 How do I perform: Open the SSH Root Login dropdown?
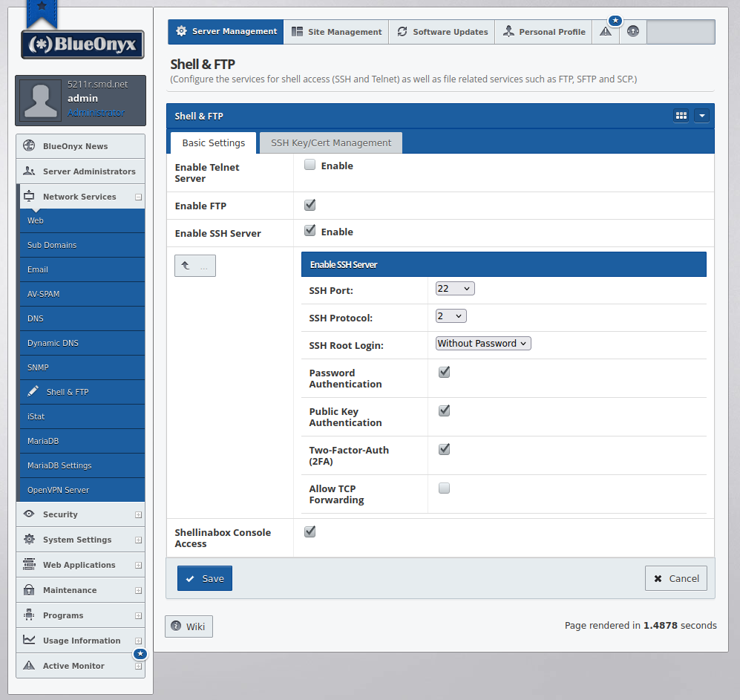pos(483,343)
